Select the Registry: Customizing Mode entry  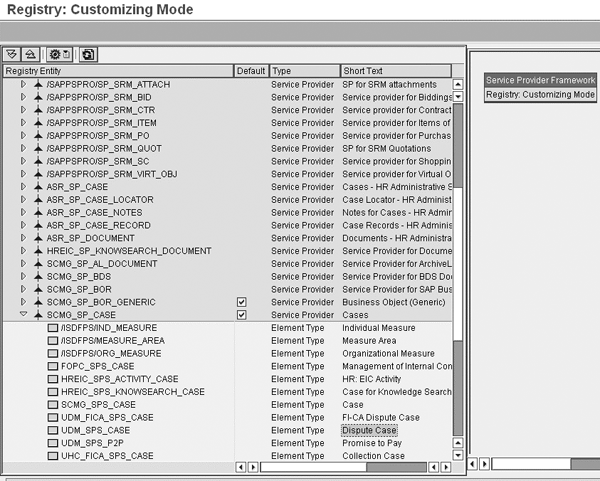[540, 95]
